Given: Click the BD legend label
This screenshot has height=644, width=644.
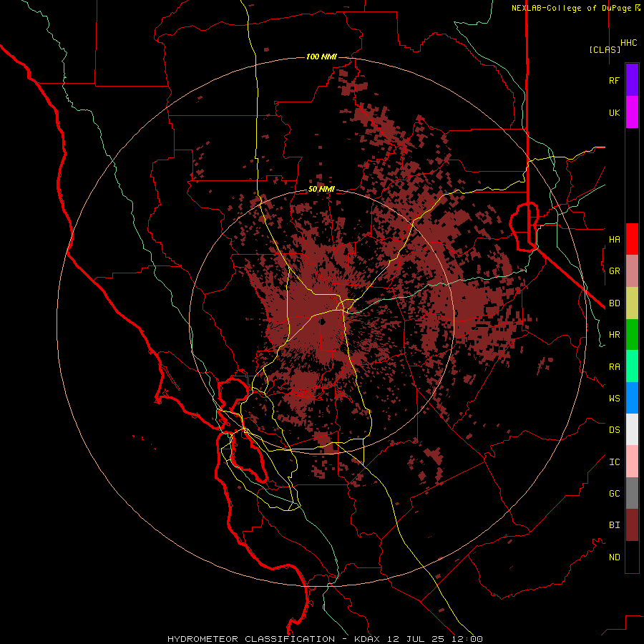Looking at the screenshot, I should coord(614,303).
